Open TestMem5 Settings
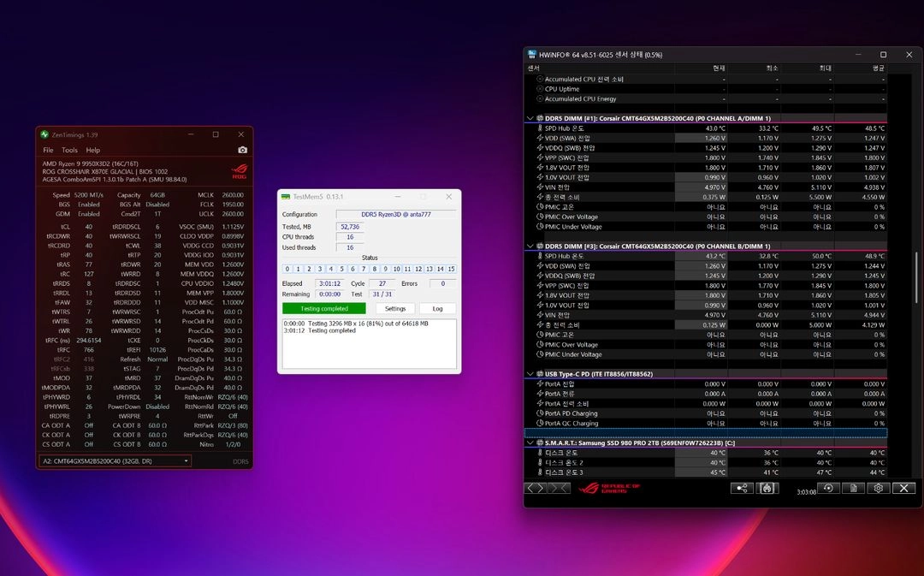Viewport: 924px width, 576px height. (x=395, y=308)
